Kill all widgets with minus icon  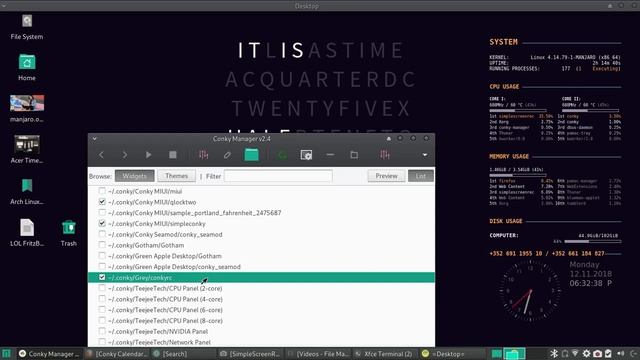tap(330, 155)
